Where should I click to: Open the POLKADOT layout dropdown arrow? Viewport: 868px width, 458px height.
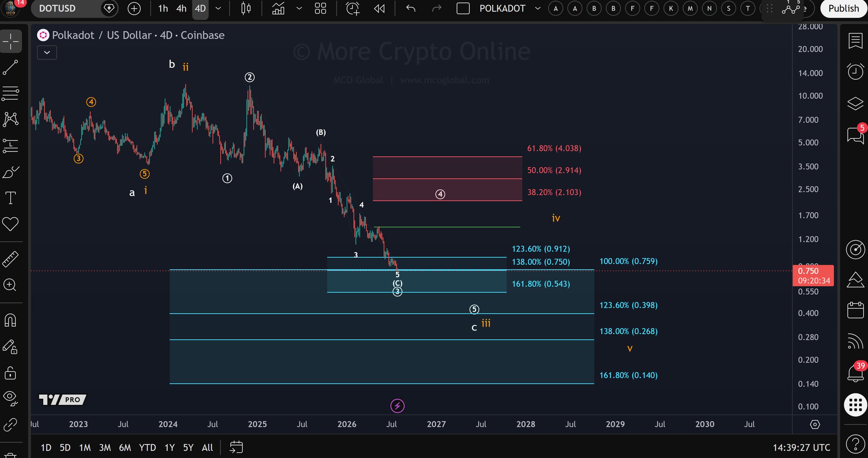coord(538,8)
